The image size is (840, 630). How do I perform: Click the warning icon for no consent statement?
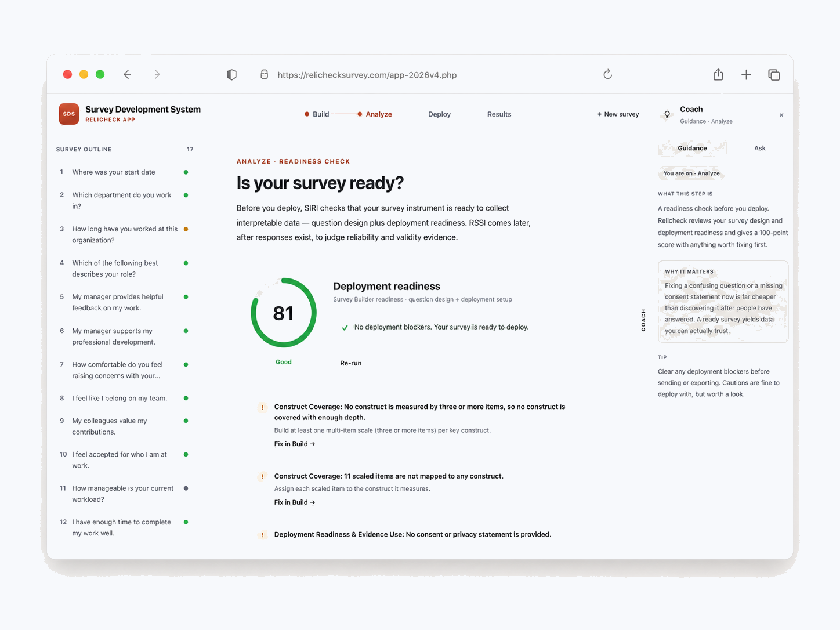pyautogui.click(x=262, y=535)
